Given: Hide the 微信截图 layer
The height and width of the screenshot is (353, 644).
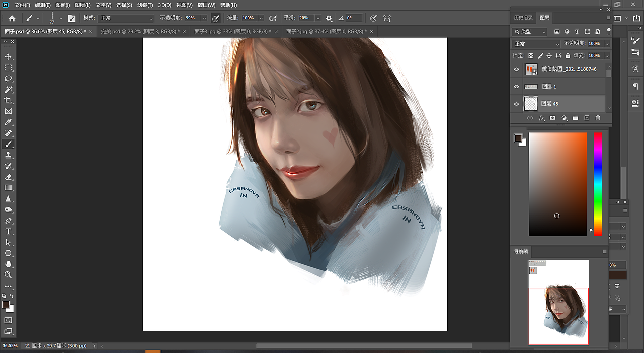Looking at the screenshot, I should [516, 69].
